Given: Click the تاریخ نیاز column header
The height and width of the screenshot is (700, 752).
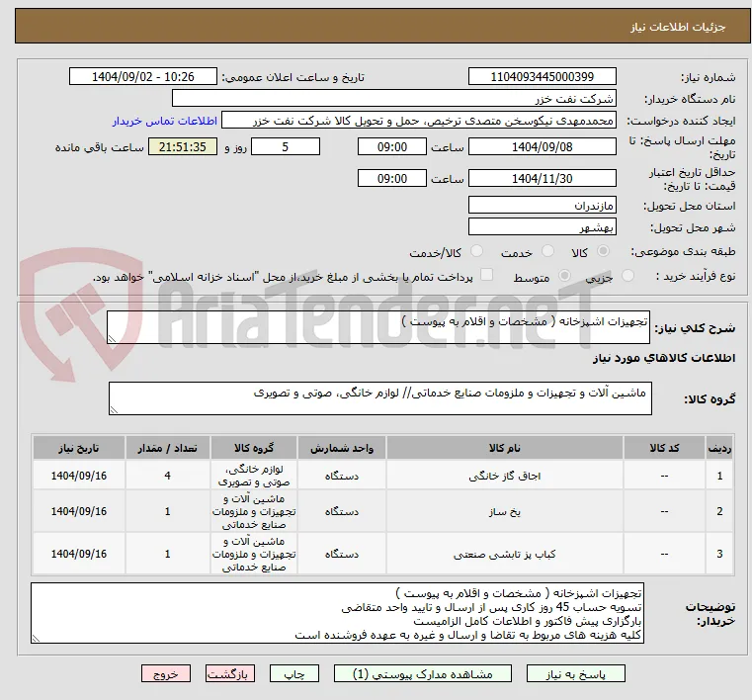Looking at the screenshot, I should click(x=79, y=448).
